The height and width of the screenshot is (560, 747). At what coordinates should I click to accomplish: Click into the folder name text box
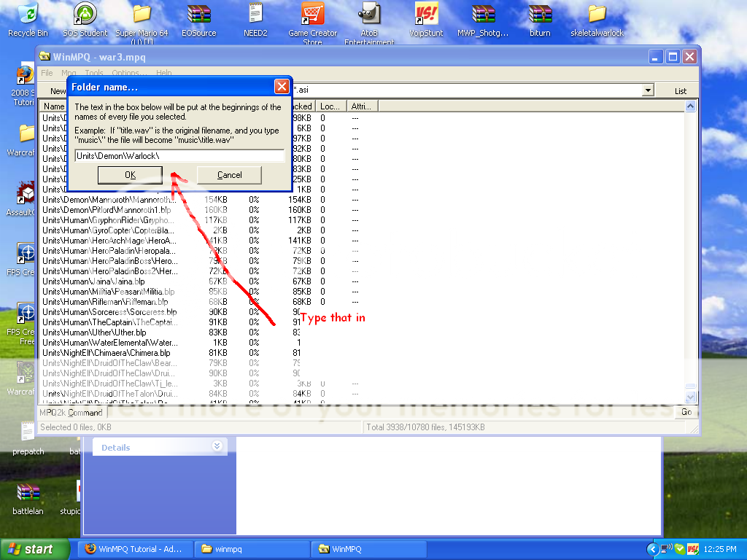[179, 156]
